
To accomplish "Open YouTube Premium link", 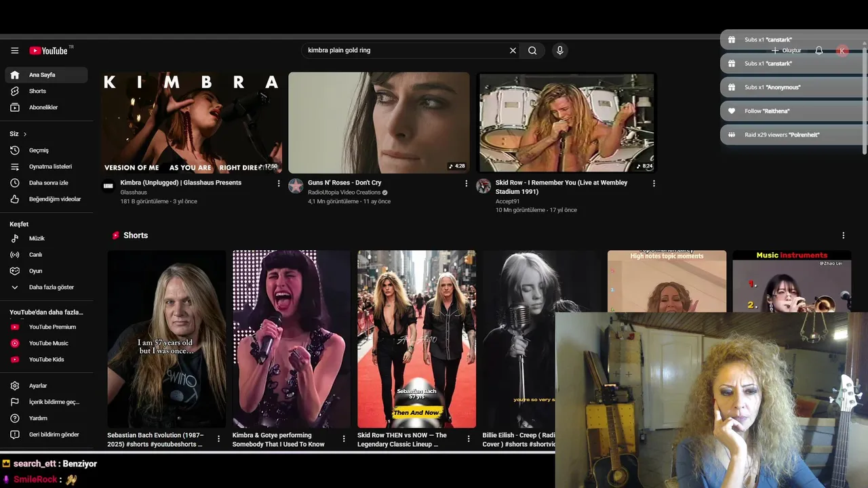I will point(46,327).
